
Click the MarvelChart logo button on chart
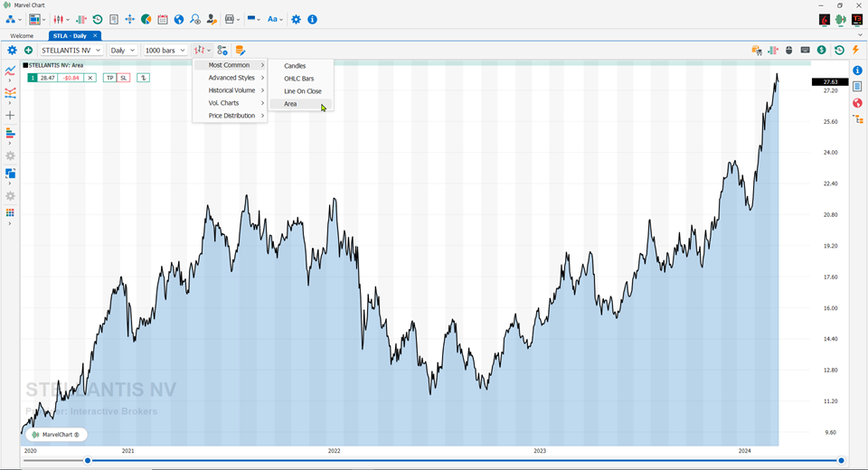[x=56, y=435]
